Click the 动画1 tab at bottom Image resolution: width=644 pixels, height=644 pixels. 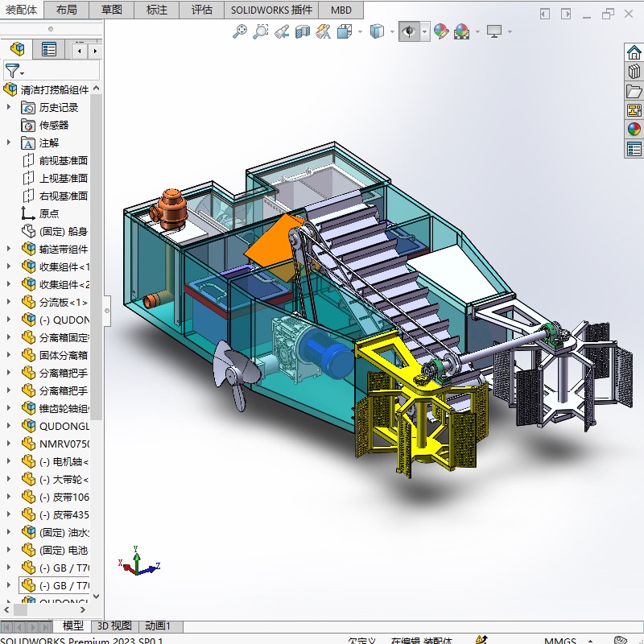(x=158, y=625)
